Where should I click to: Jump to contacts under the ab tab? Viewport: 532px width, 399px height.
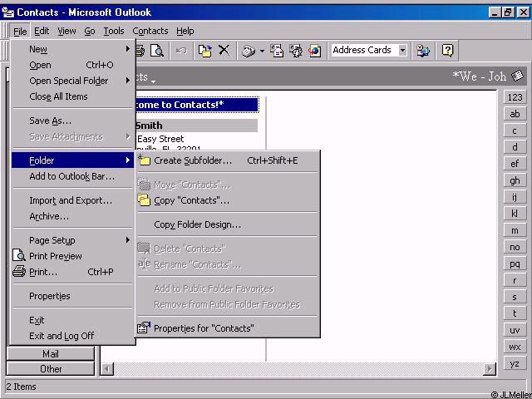pos(515,114)
